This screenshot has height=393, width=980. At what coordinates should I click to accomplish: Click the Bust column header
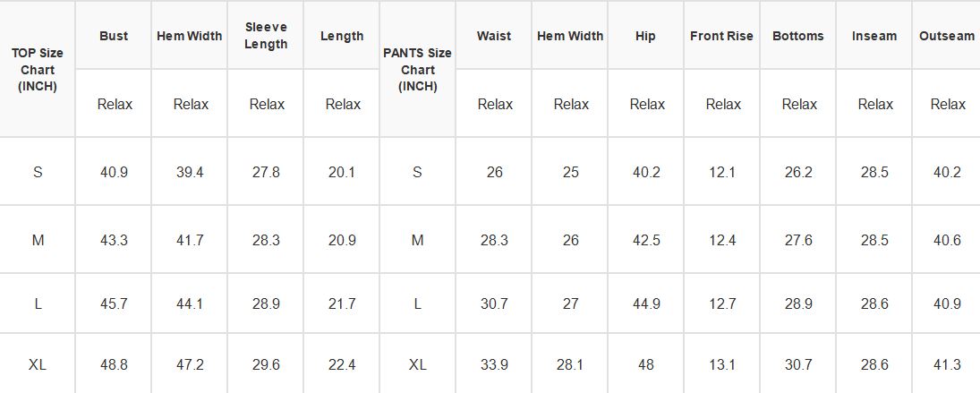(113, 36)
